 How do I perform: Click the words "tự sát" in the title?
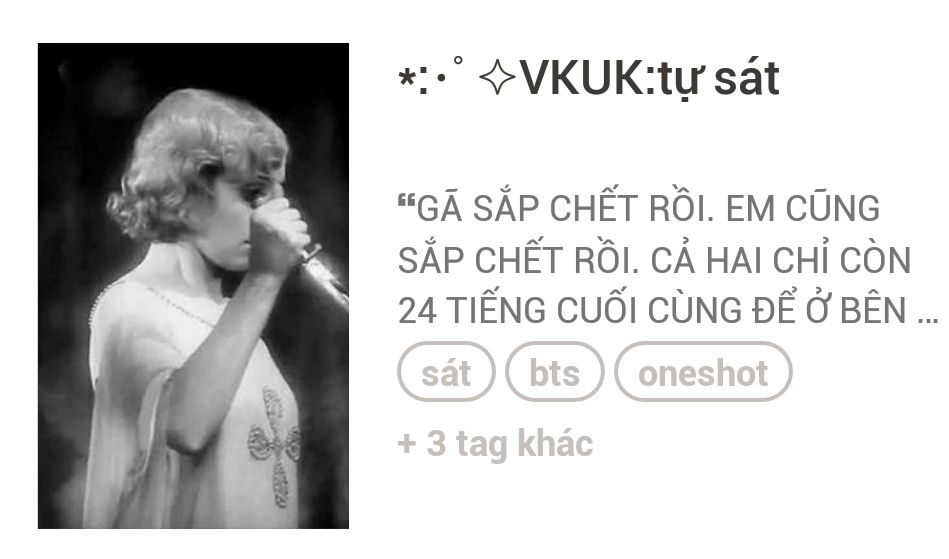pyautogui.click(x=719, y=80)
